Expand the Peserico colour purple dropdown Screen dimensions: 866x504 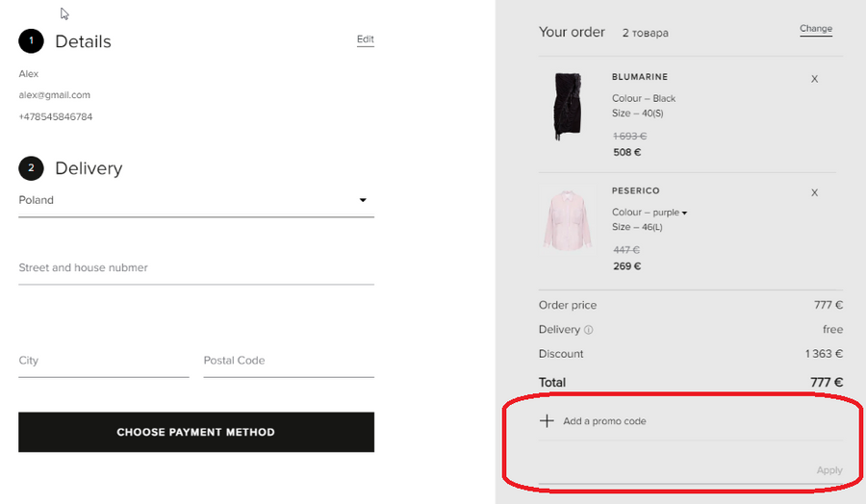click(685, 213)
